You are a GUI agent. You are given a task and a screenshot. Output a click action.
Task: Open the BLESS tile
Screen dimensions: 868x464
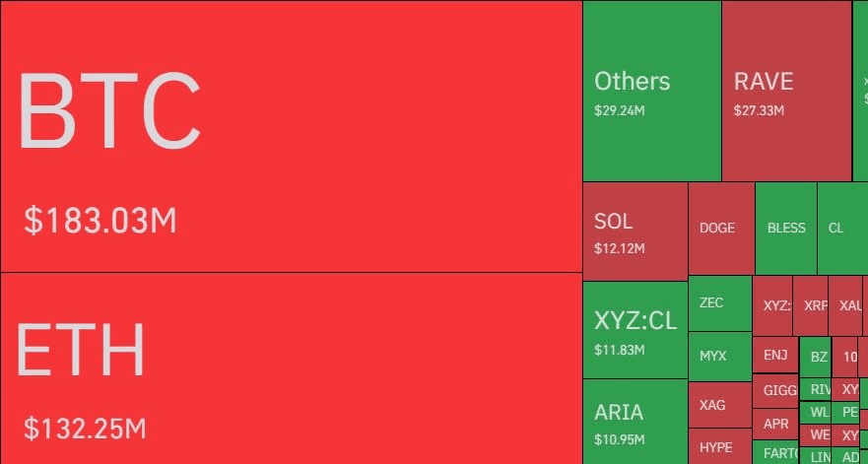(785, 229)
